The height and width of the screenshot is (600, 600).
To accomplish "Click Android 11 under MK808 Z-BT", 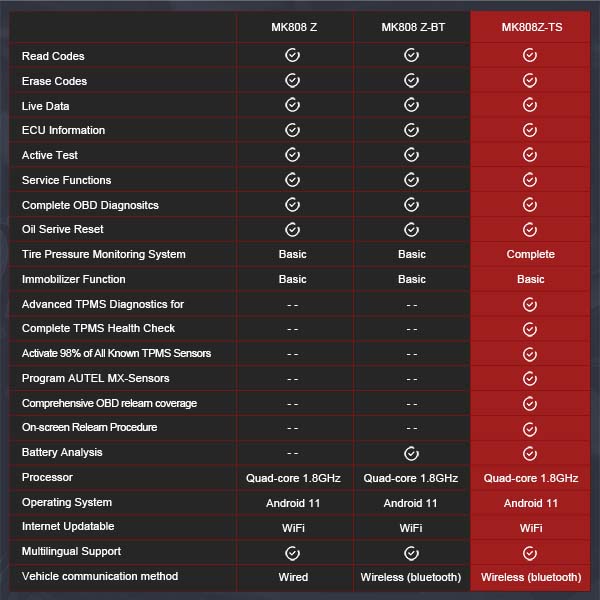I will pyautogui.click(x=410, y=503).
